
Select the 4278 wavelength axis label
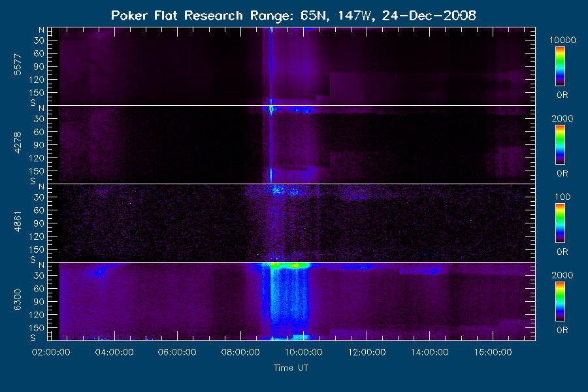pyautogui.click(x=18, y=143)
